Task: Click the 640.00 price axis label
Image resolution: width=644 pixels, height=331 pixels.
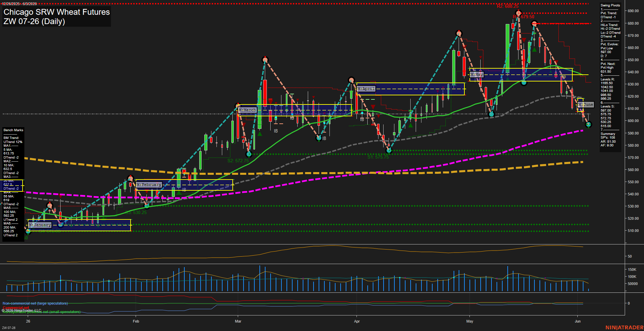Action: (633, 72)
